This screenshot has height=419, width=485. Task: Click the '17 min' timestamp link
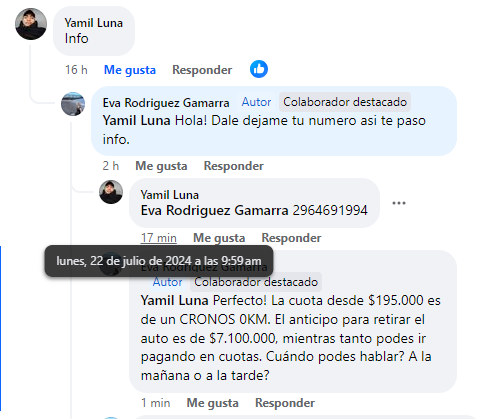coord(158,238)
